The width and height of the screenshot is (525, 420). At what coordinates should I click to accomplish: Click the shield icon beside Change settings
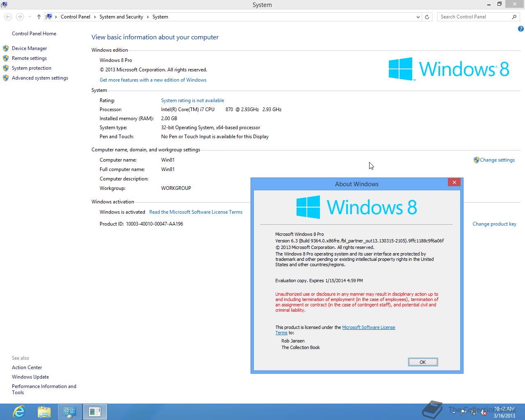476,160
